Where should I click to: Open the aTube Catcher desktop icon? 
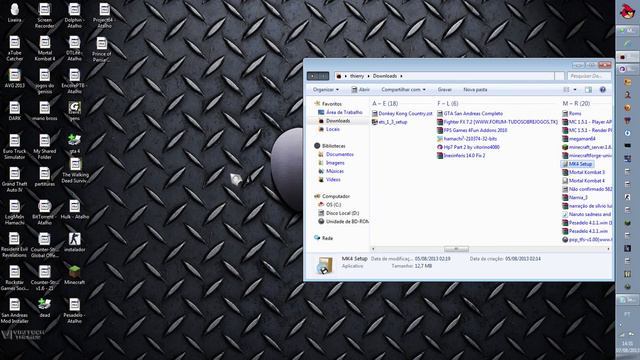click(15, 49)
